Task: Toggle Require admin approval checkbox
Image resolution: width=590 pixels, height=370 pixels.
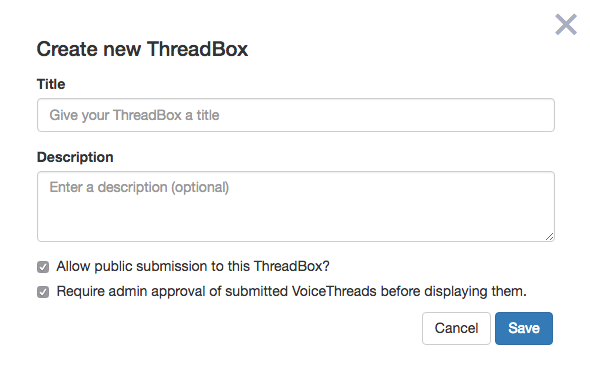Action: click(x=43, y=292)
